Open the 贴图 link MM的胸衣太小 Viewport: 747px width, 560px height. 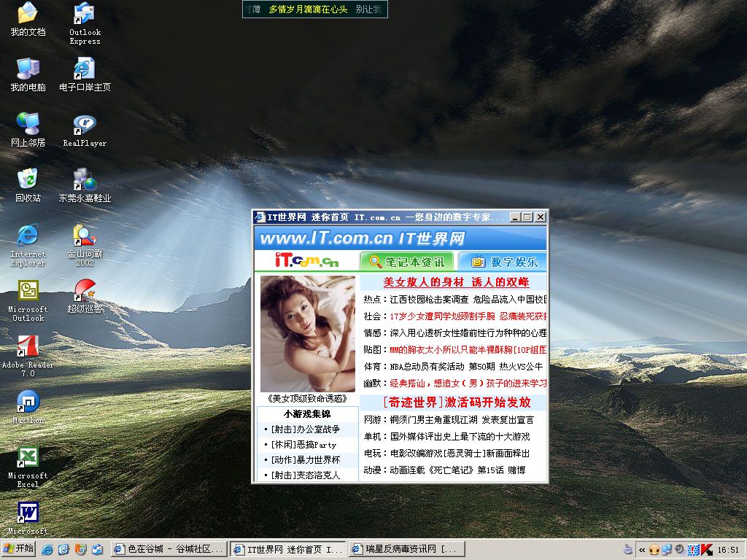point(468,349)
